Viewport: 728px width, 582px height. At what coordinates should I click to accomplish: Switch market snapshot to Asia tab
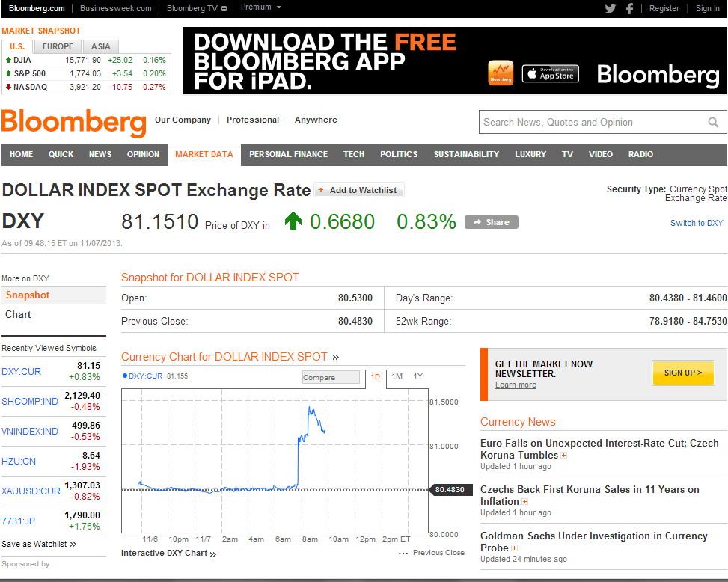point(100,46)
